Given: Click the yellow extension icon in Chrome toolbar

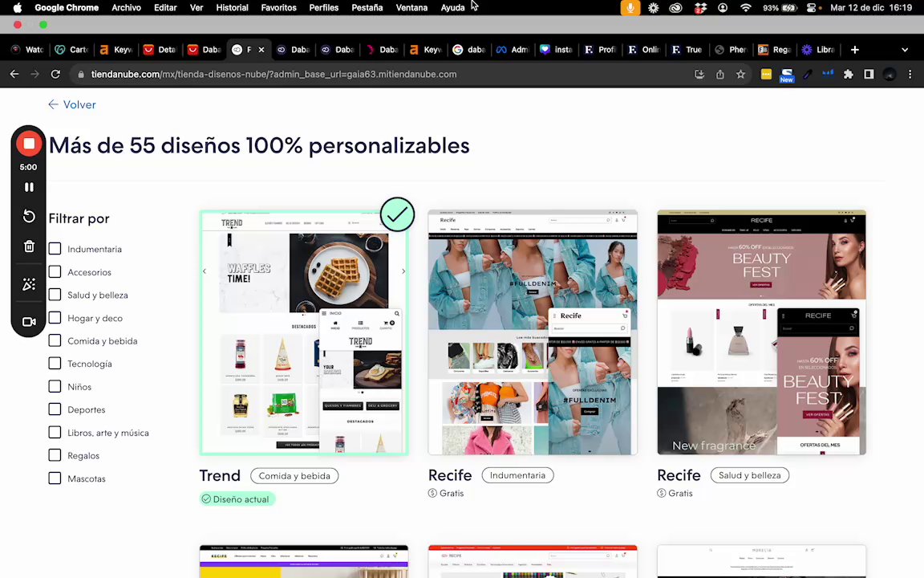Looking at the screenshot, I should tap(766, 75).
